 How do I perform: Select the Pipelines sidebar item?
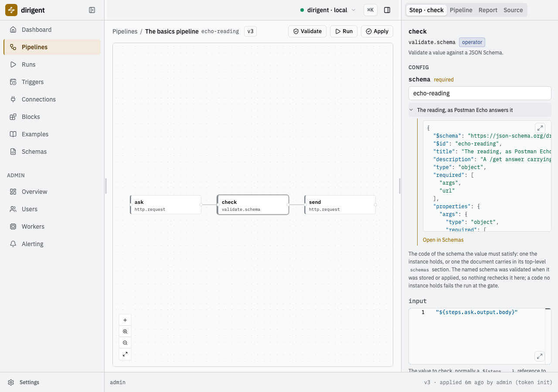[52, 47]
